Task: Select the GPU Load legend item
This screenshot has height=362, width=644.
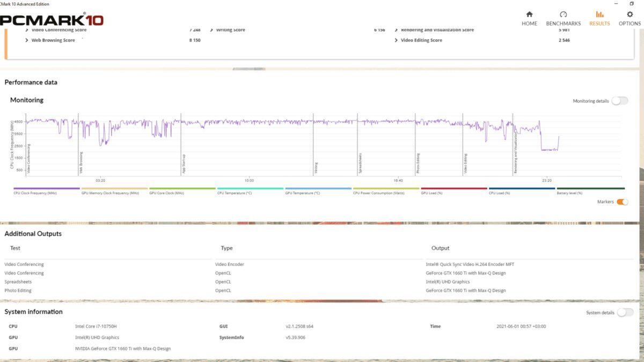Action: (454, 190)
